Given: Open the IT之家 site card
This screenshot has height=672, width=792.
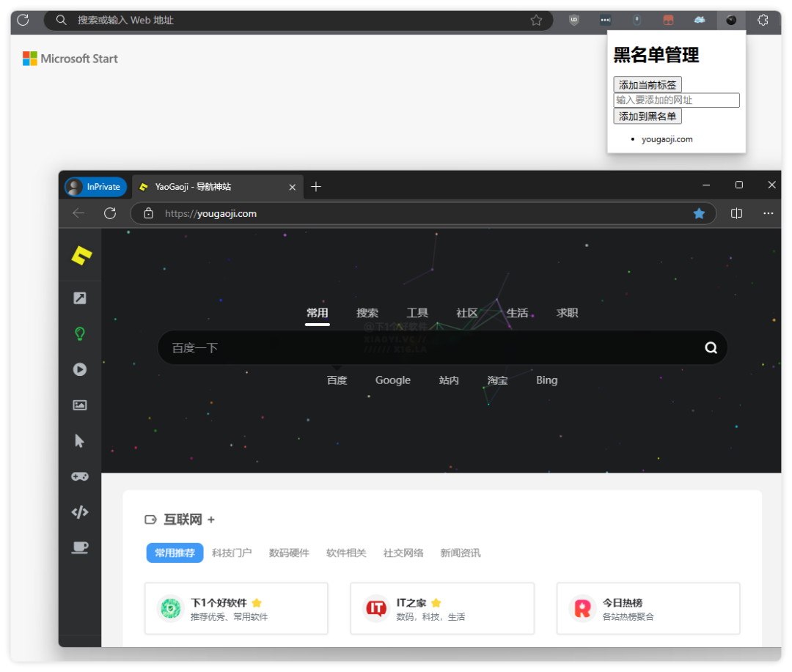Looking at the screenshot, I should [x=442, y=608].
